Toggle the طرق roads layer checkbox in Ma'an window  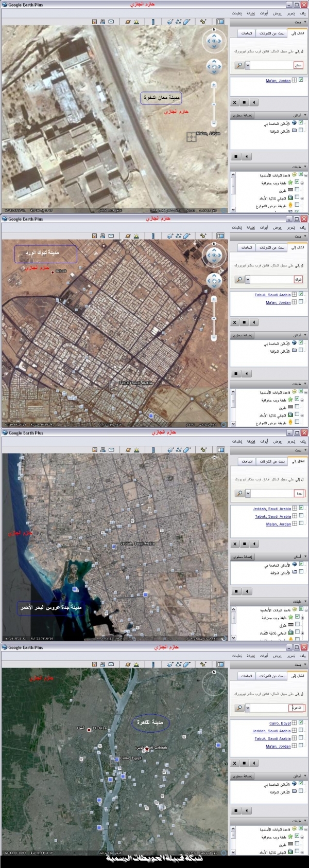coord(297,190)
